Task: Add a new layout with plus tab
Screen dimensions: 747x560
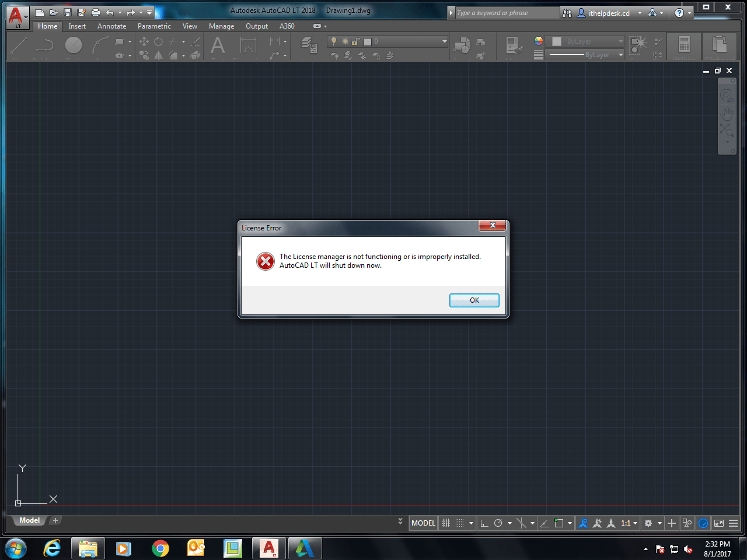Action: [x=55, y=520]
